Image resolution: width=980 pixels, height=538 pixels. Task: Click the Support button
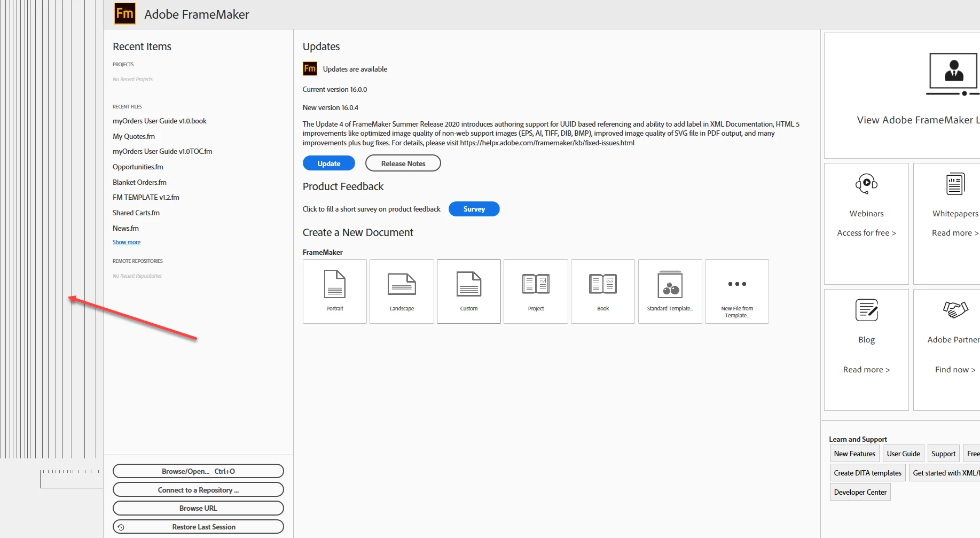coord(943,454)
